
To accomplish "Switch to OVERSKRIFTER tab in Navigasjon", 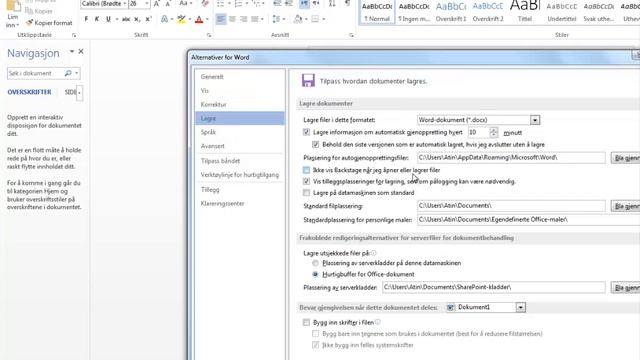I will tap(29, 92).
